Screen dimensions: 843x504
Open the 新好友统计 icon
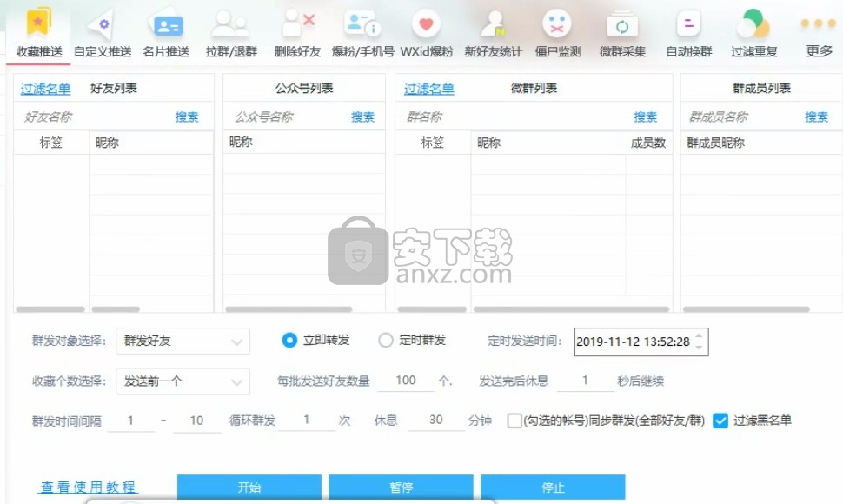pyautogui.click(x=493, y=24)
